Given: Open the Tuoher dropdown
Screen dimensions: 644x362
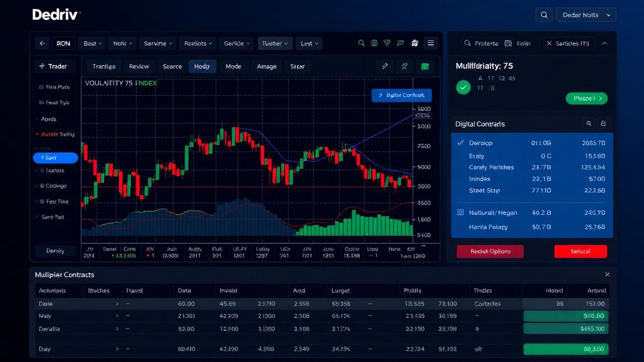Looking at the screenshot, I should (x=275, y=44).
